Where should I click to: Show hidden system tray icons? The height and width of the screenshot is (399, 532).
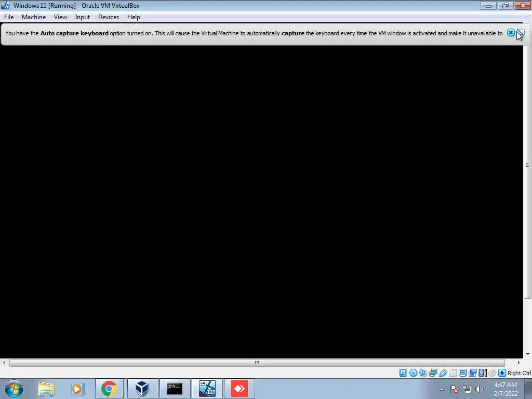click(x=442, y=389)
